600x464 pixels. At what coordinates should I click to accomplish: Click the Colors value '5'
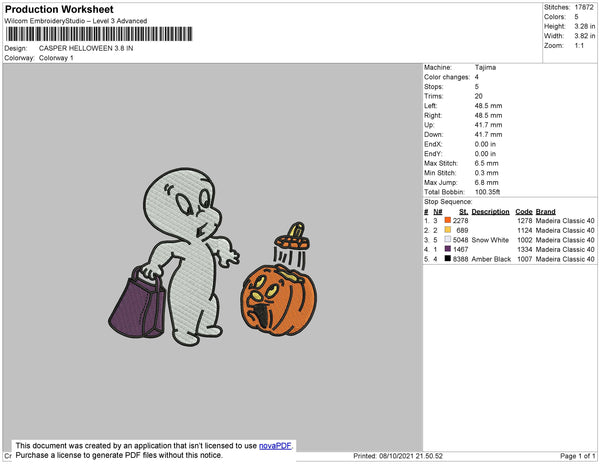(x=576, y=17)
